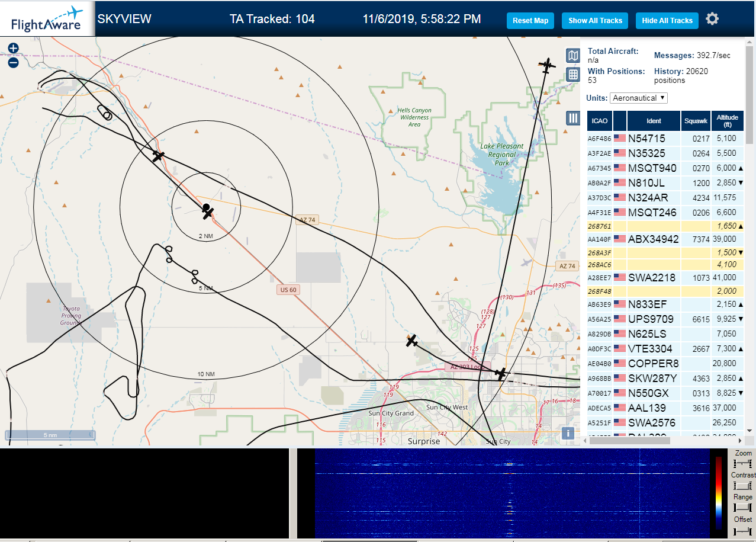
Task: Sort table by Altitude (ft) header
Action: tap(727, 121)
